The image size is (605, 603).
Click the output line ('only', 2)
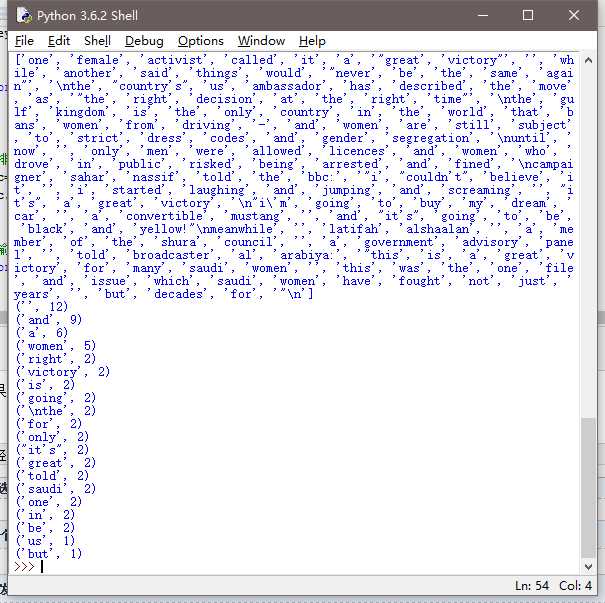(x=52, y=437)
